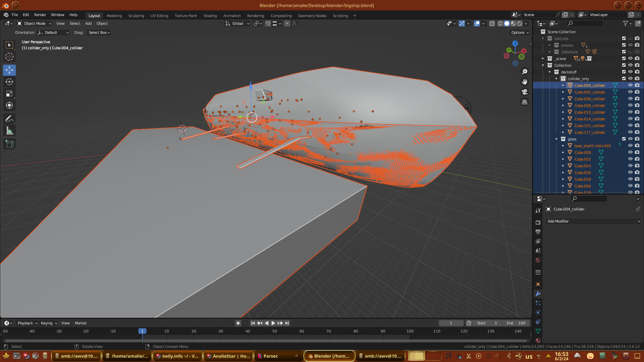This screenshot has height=362, width=644.
Task: Switch to perspective/orthographic grid icon
Action: [x=525, y=102]
